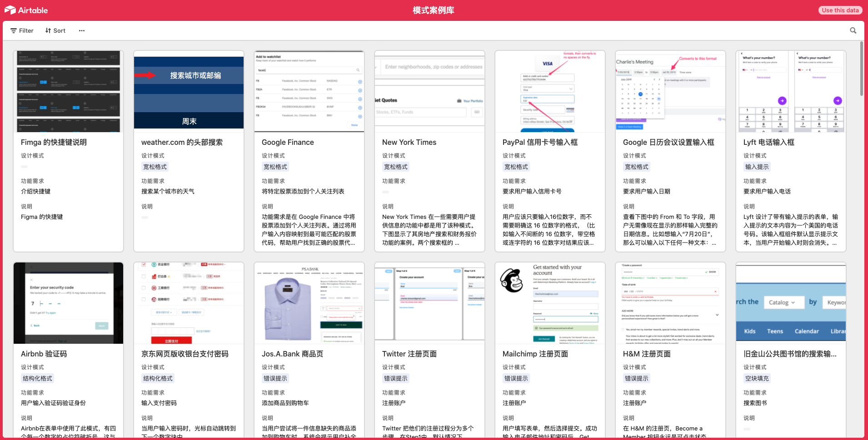Click the search magnifier icon
This screenshot has height=440, width=868.
[853, 30]
